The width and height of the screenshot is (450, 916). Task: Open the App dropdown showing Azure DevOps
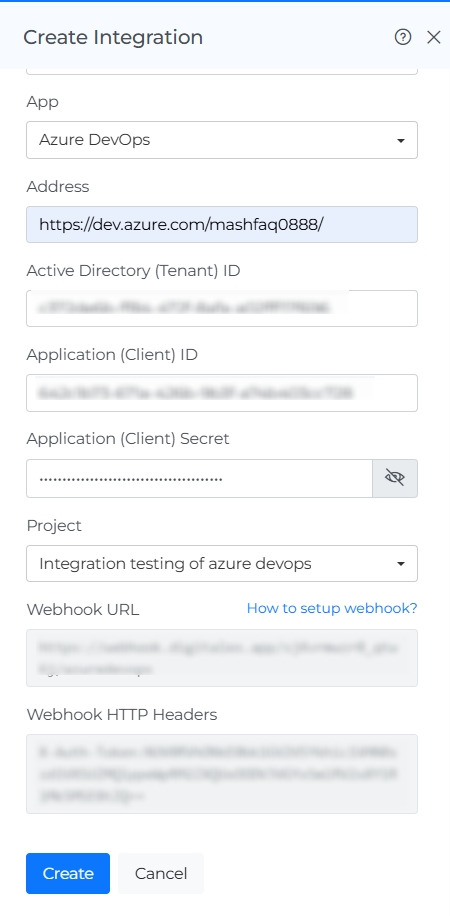coord(222,140)
